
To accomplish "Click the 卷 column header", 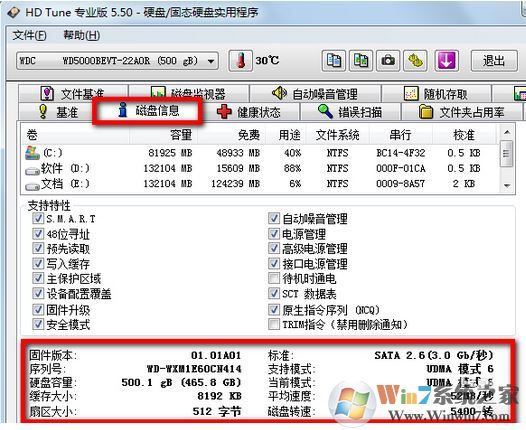I will (76, 135).
